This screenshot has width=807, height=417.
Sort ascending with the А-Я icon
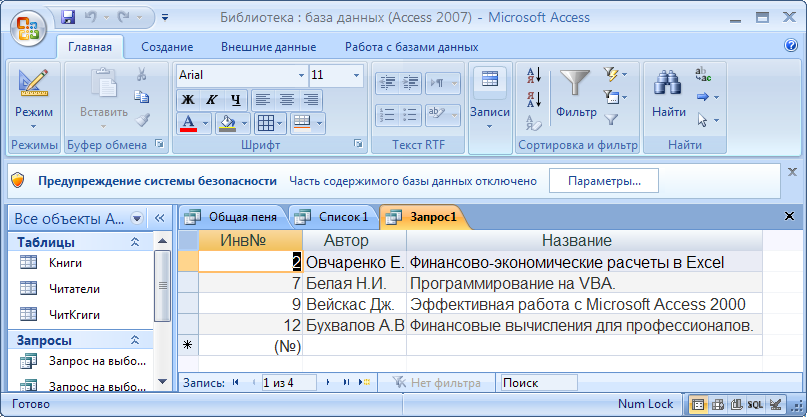click(535, 75)
